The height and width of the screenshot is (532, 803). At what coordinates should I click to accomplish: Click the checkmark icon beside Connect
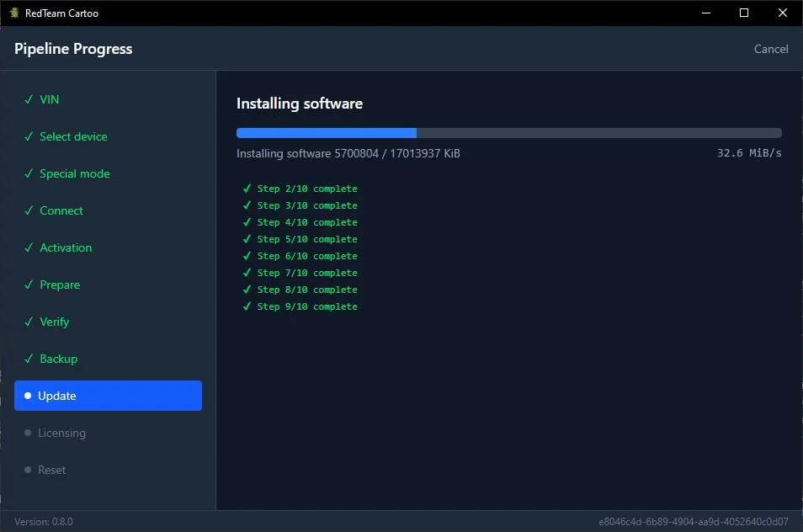point(29,210)
